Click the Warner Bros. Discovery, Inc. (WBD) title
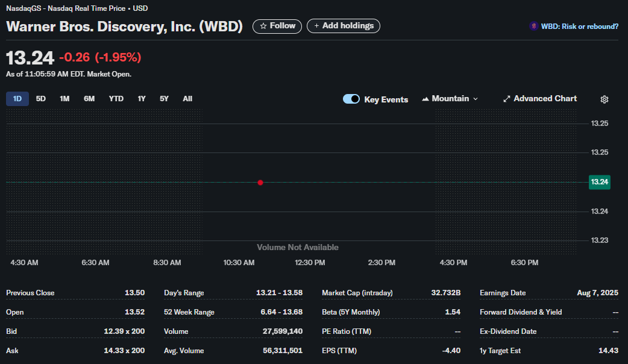 pyautogui.click(x=125, y=27)
